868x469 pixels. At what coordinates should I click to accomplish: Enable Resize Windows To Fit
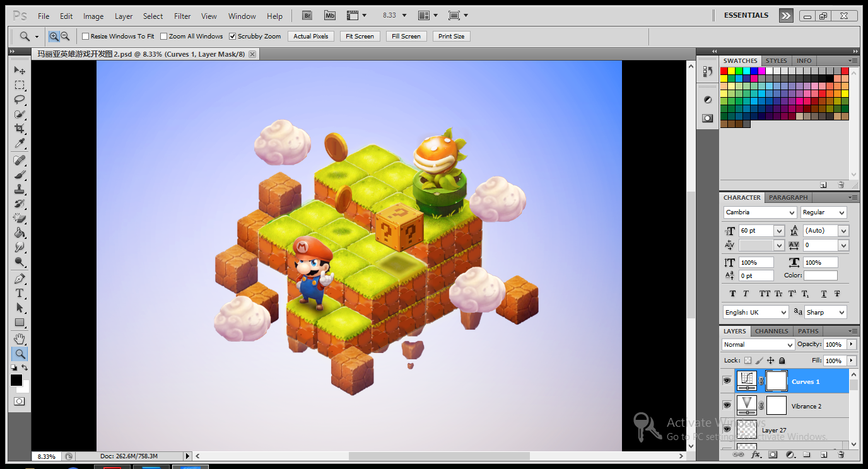pyautogui.click(x=86, y=37)
